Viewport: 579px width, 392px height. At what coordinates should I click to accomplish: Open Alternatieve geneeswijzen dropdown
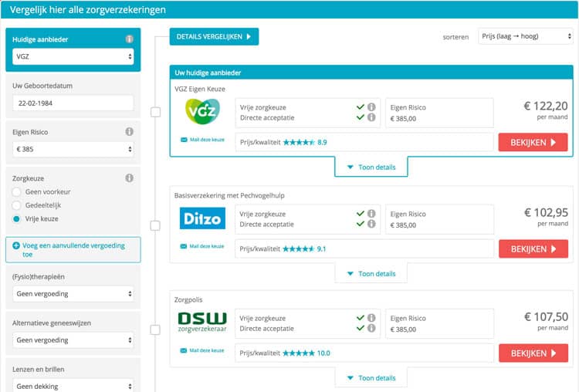tap(73, 340)
